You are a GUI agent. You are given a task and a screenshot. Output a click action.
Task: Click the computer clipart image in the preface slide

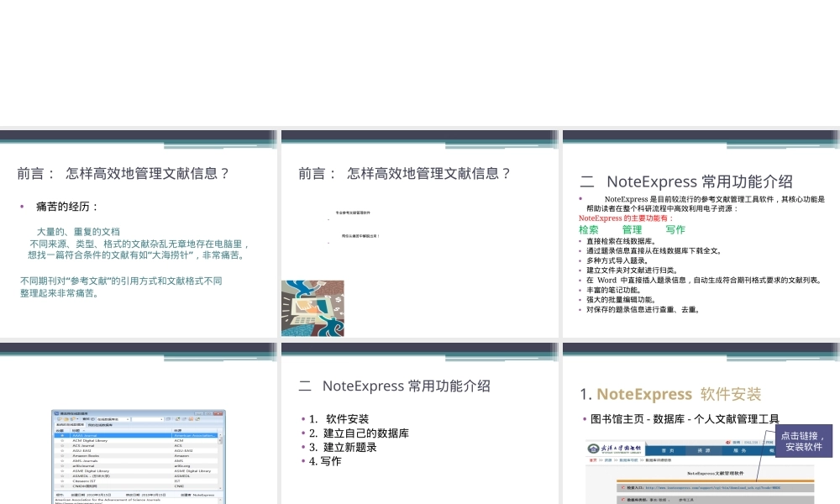pos(312,308)
